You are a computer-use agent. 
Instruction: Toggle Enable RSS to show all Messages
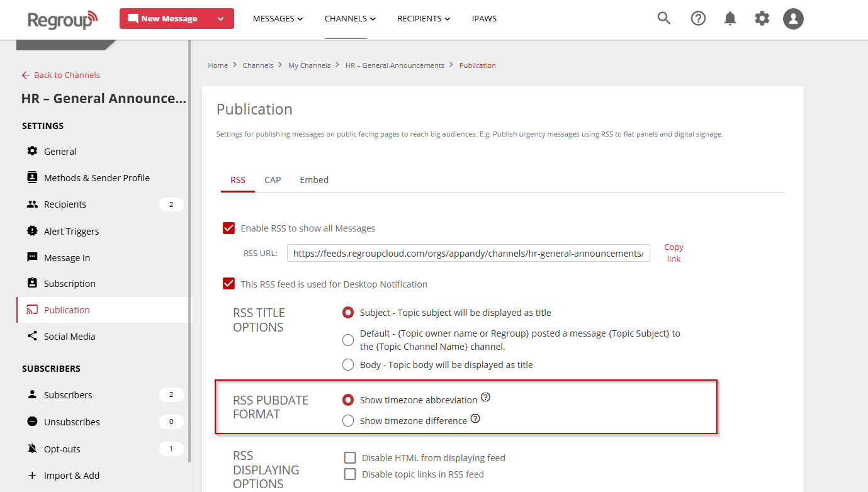[228, 228]
